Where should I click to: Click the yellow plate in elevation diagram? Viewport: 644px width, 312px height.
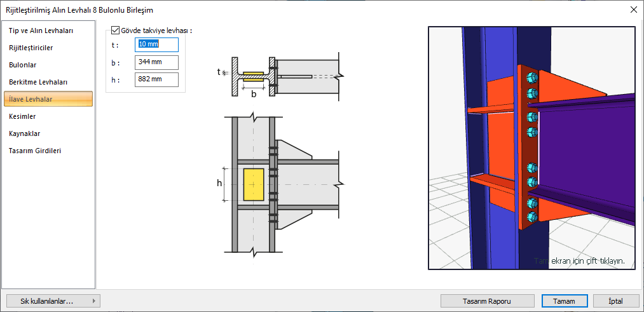(253, 185)
